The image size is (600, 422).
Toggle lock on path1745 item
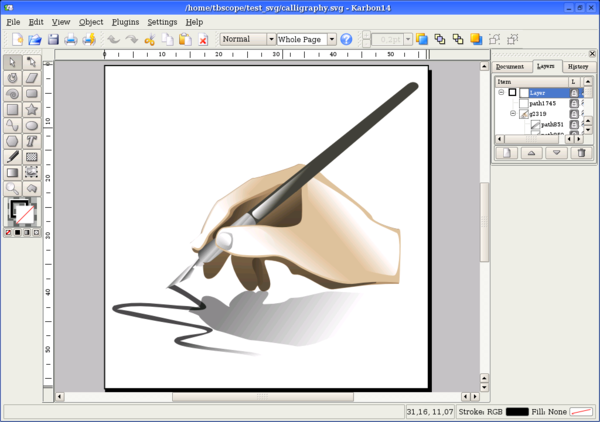pyautogui.click(x=574, y=103)
